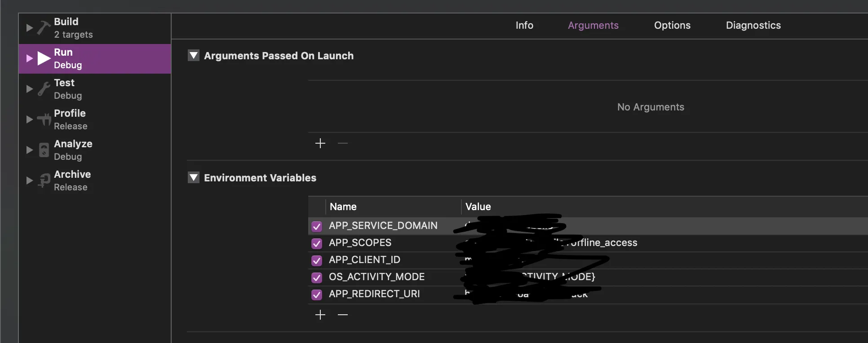
Task: Click the Name column header
Action: (343, 207)
